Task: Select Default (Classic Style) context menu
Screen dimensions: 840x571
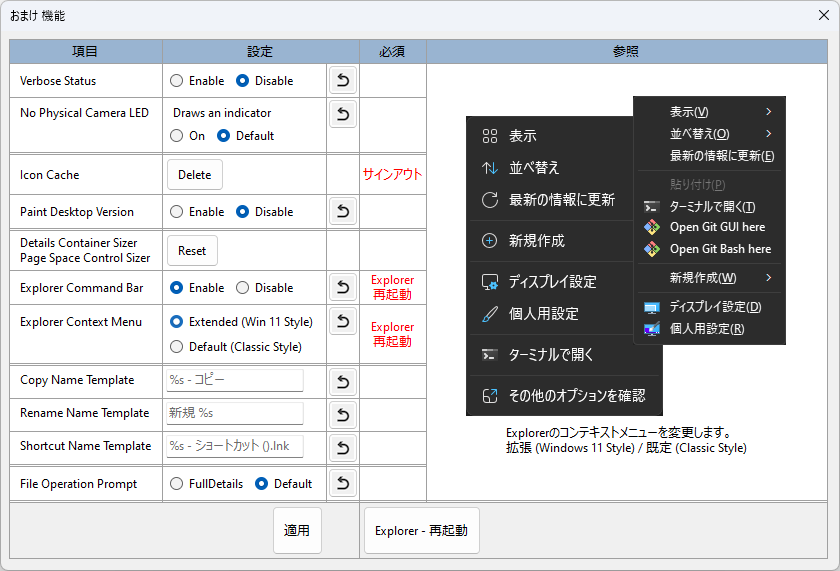Action: [x=177, y=347]
